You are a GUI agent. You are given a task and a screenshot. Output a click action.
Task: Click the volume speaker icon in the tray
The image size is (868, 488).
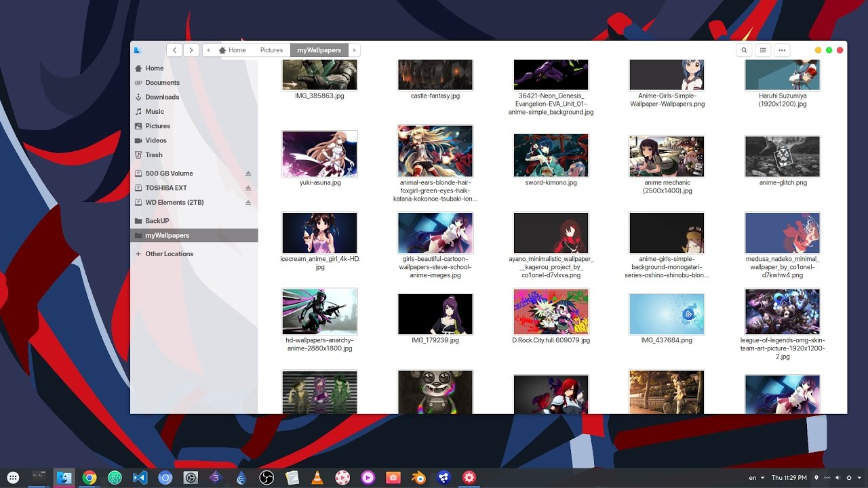pos(838,478)
